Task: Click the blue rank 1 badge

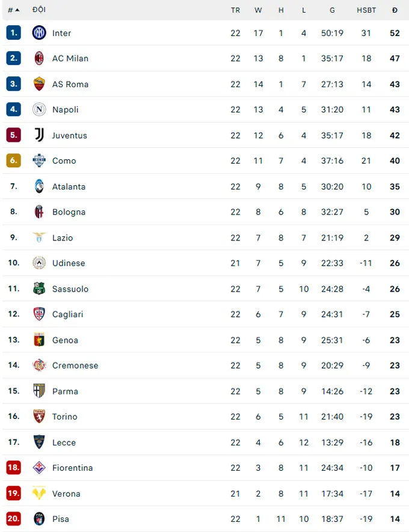Action: point(14,33)
